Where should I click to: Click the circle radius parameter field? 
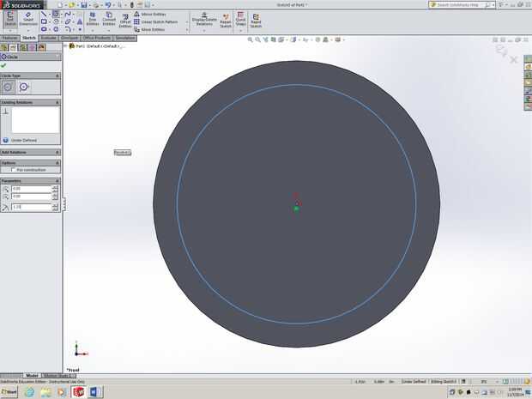(x=31, y=207)
